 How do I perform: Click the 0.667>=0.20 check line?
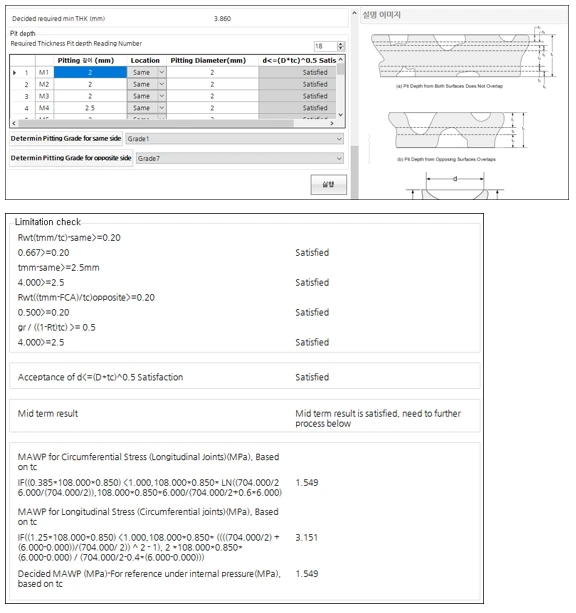[43, 253]
